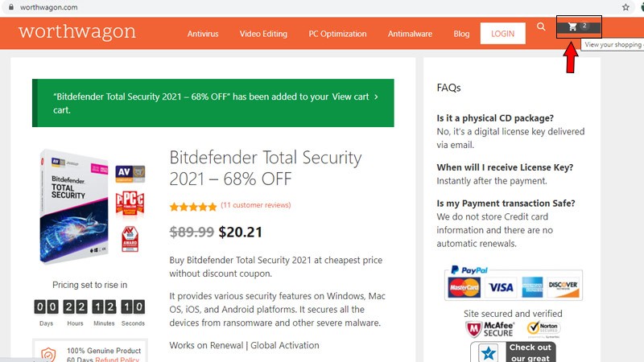Click the site lock padlock icon

pos(10,6)
